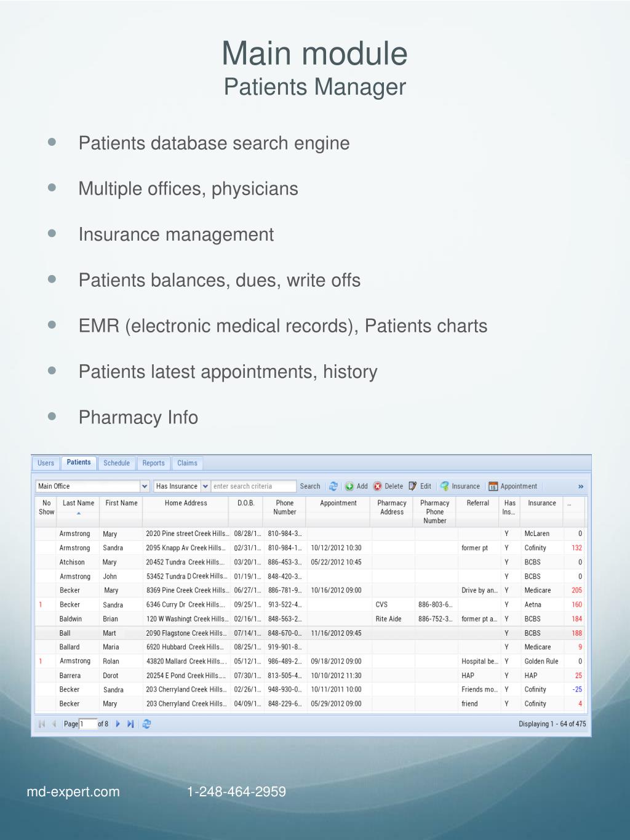Switch to the Schedule tab

116,463
